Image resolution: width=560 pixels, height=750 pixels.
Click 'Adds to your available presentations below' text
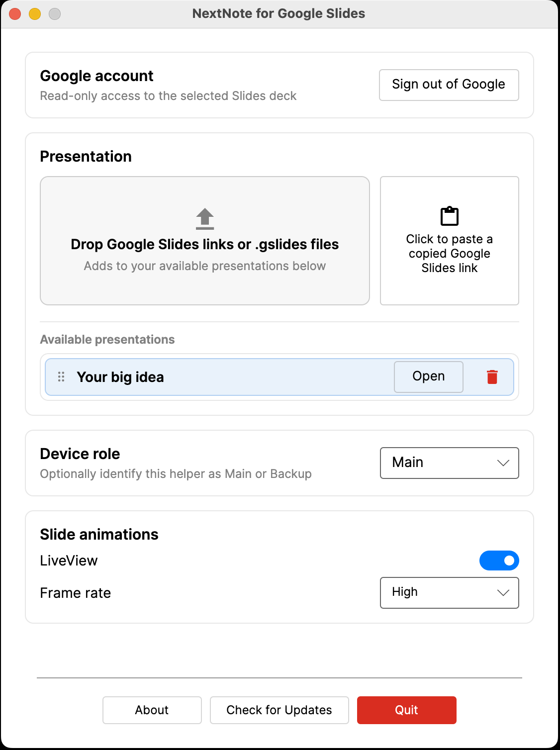(x=205, y=266)
